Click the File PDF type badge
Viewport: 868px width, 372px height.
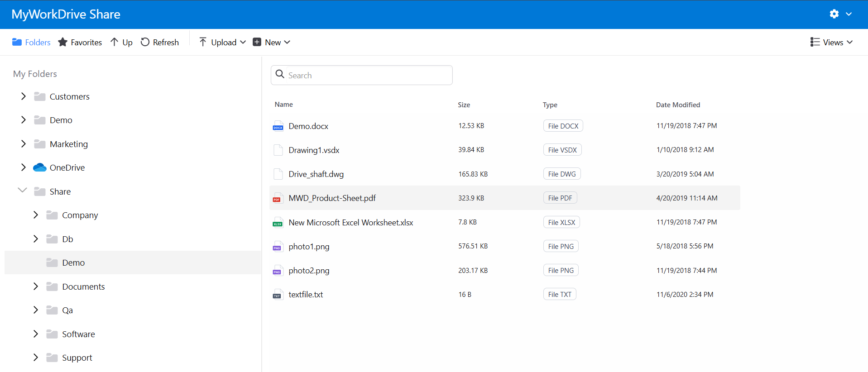pos(560,198)
